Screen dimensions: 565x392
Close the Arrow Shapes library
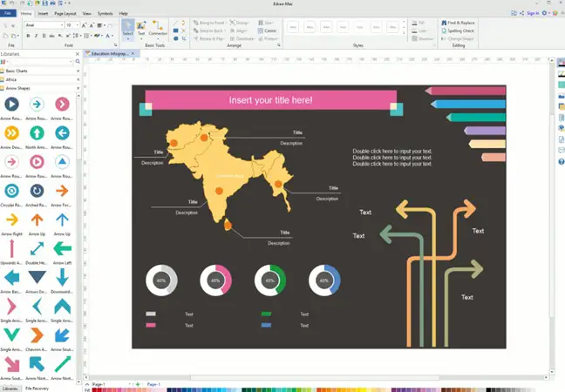(x=78, y=88)
